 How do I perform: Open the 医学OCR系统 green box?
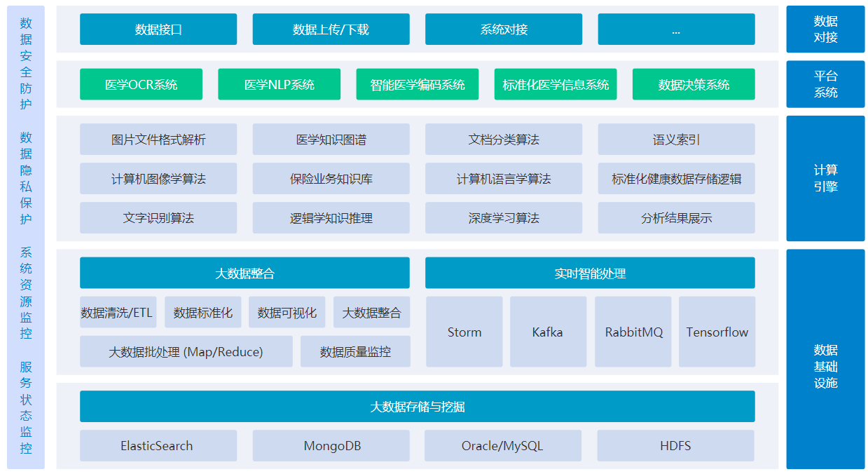coord(141,84)
